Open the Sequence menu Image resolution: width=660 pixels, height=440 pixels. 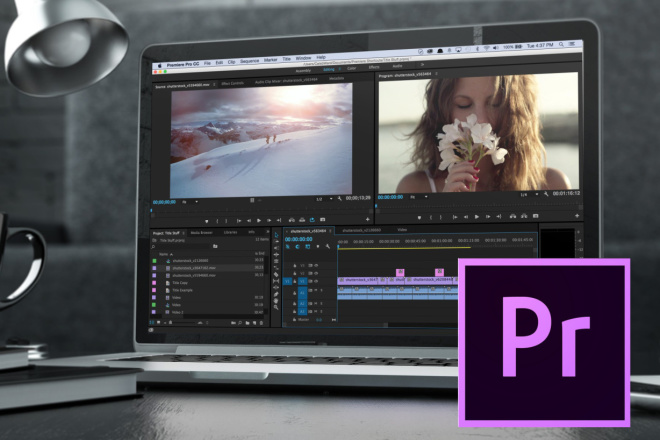coord(250,61)
